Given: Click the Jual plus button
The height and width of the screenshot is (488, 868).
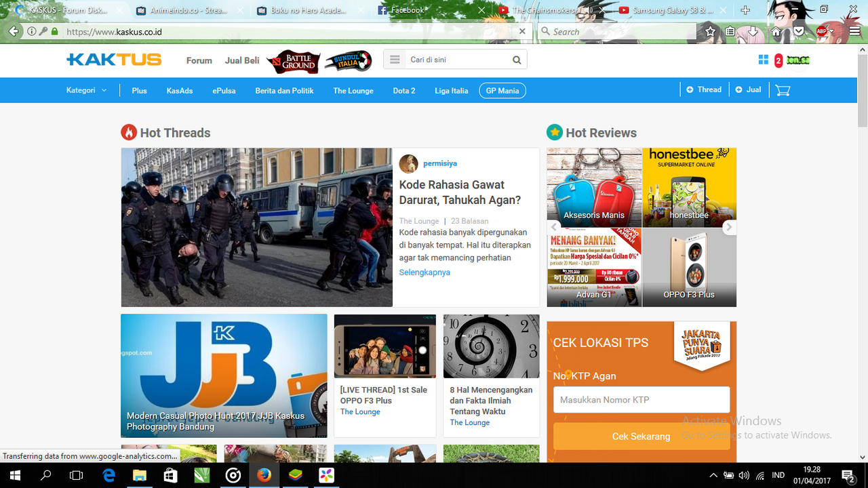Looking at the screenshot, I should (748, 89).
